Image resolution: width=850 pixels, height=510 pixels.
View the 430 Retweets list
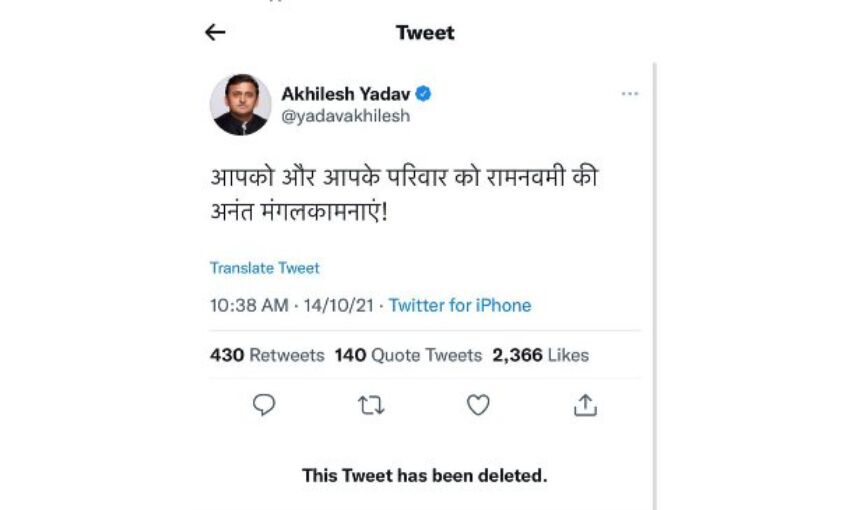click(267, 355)
